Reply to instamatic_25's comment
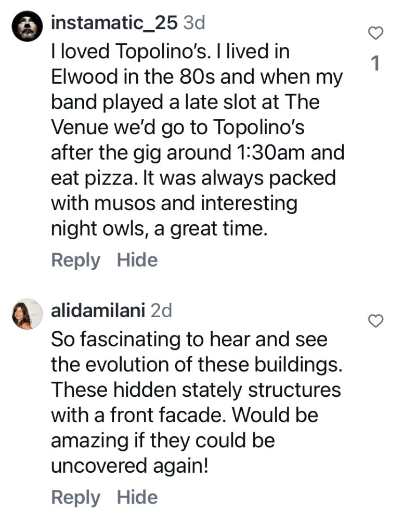The image size is (403, 532). (x=75, y=260)
